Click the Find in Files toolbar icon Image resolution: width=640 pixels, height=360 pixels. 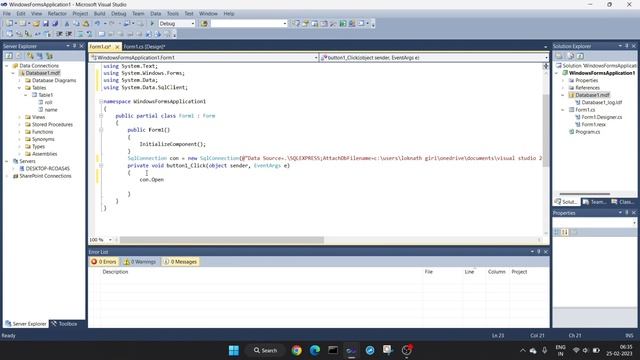coord(204,24)
